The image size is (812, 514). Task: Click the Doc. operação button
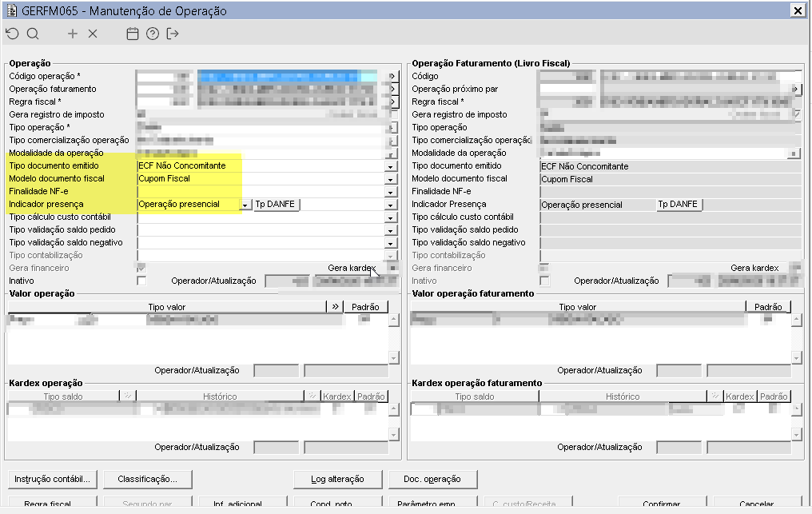[x=432, y=480]
